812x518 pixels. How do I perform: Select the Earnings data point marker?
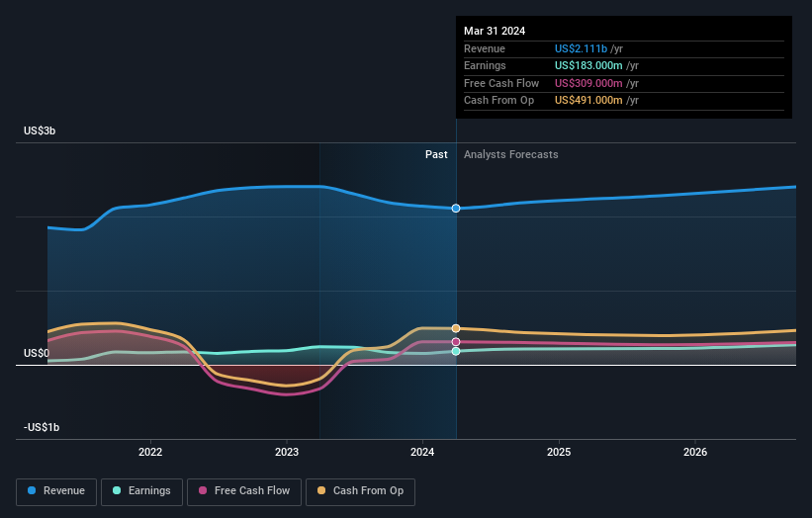(456, 351)
